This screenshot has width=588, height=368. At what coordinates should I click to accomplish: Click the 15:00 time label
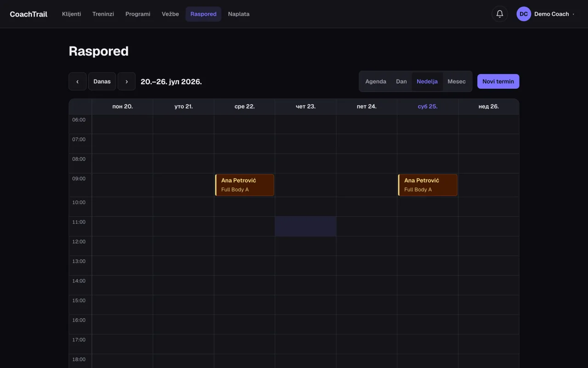pos(79,300)
